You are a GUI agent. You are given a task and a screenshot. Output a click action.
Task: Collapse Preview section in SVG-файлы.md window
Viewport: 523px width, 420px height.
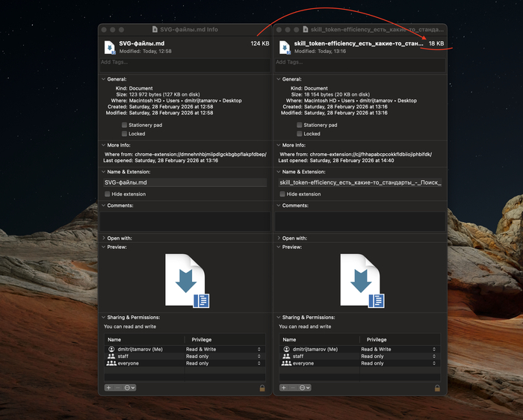103,247
